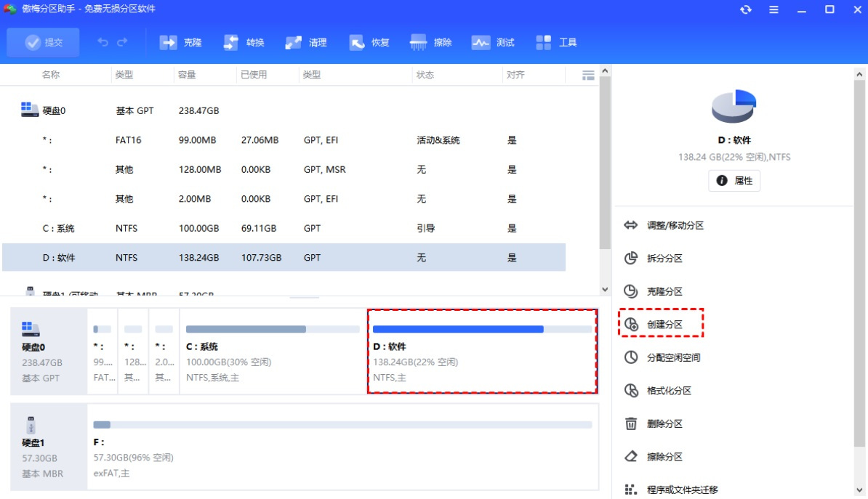Click the refresh icon in title bar
Image resolution: width=868 pixels, height=499 pixels.
point(745,9)
